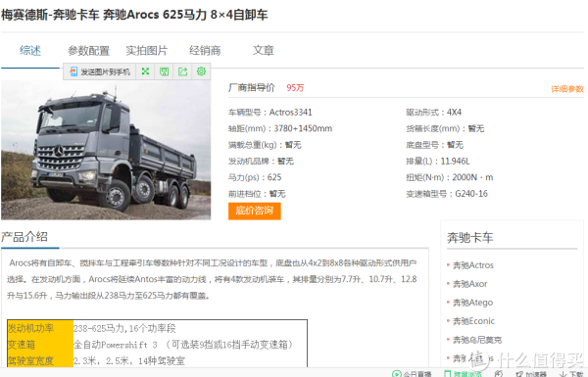Click the save image icon

point(164,71)
